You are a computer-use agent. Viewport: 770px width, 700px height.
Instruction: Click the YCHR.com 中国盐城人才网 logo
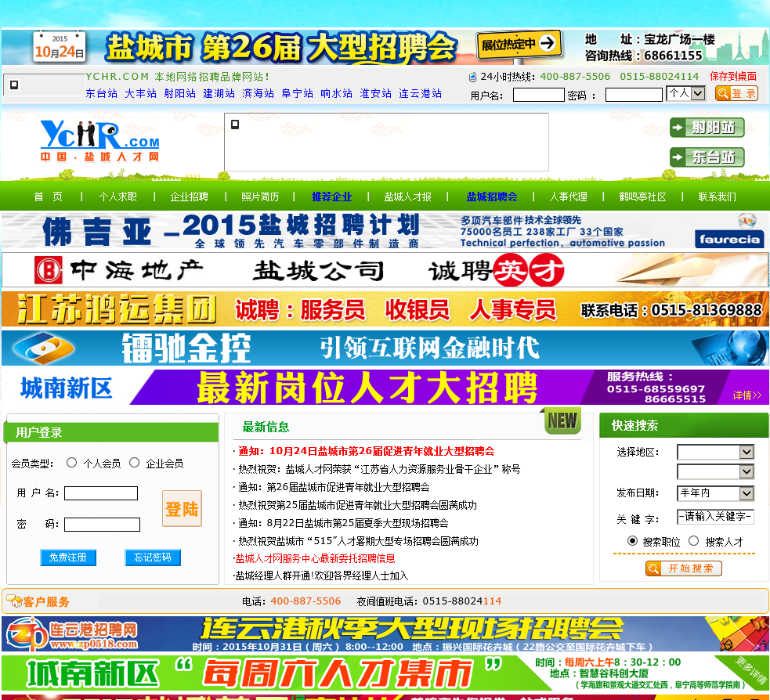pyautogui.click(x=99, y=141)
